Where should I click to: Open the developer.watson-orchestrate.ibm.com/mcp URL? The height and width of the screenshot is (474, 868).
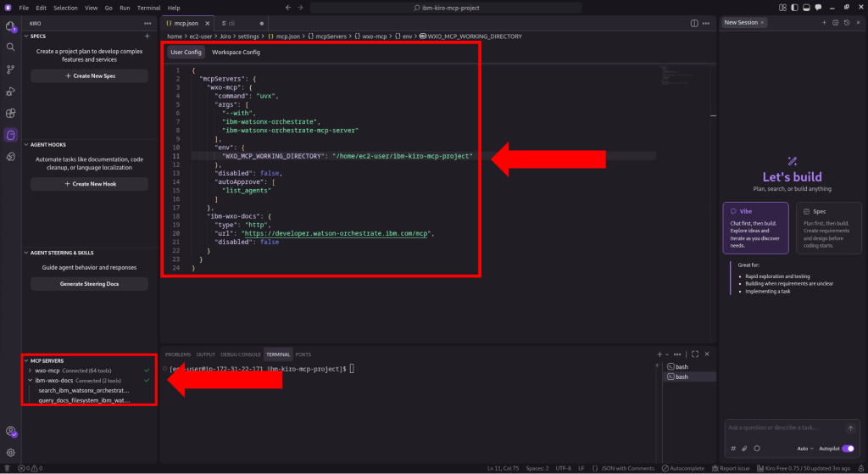point(337,233)
